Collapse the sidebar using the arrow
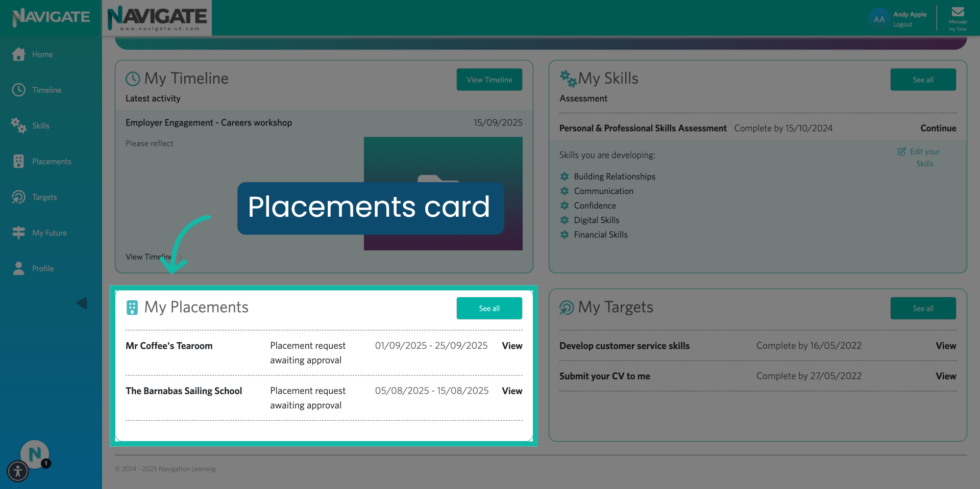This screenshot has height=489, width=980. pos(82,303)
